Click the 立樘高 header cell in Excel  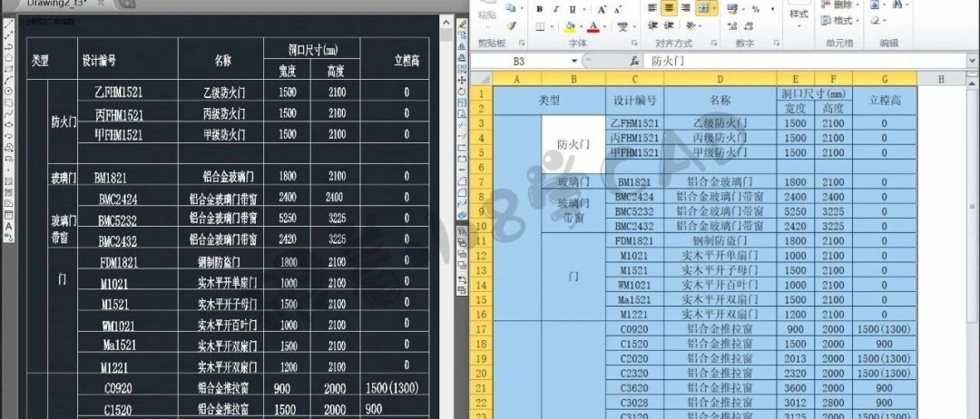click(x=884, y=101)
